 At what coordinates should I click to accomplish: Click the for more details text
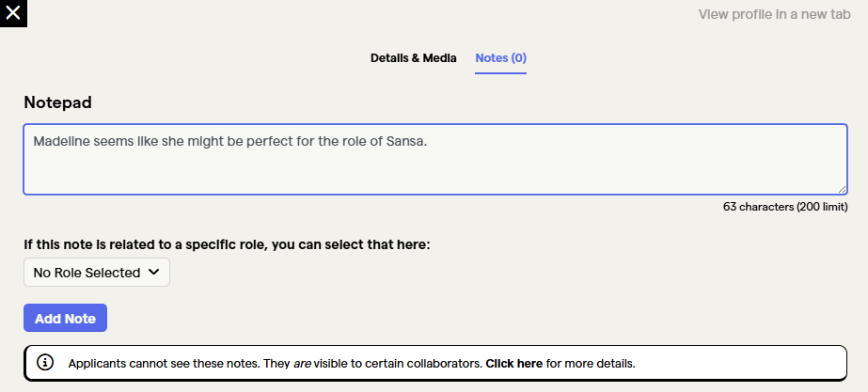click(x=591, y=364)
